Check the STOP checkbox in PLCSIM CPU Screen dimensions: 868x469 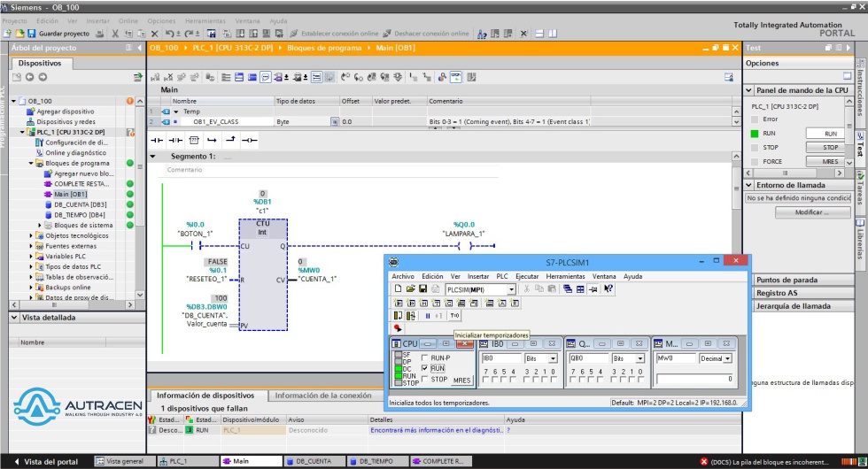tap(424, 379)
